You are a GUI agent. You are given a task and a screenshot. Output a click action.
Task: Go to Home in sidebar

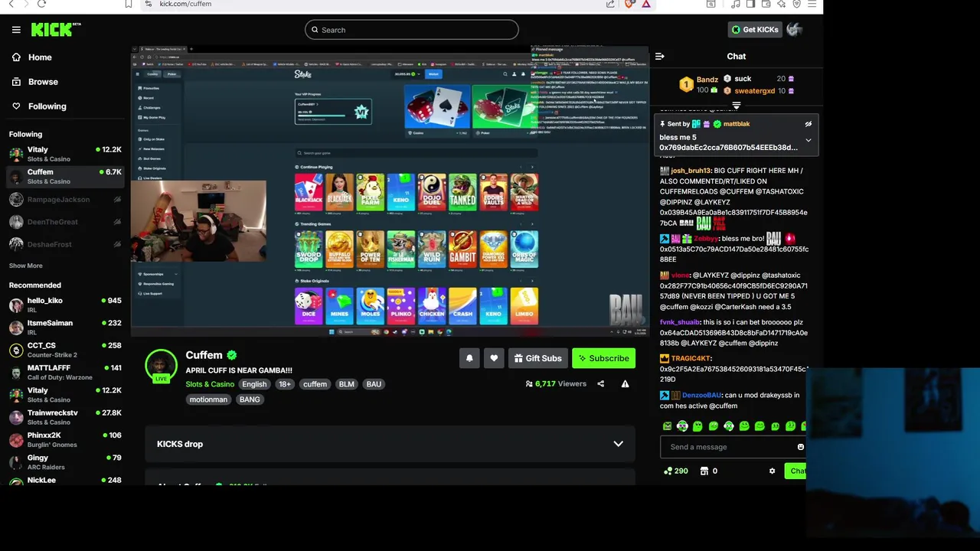point(32,57)
